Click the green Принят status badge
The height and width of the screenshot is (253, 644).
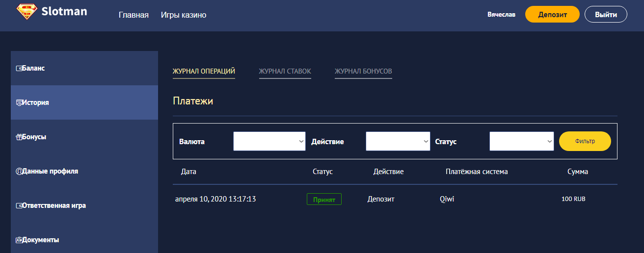(x=324, y=199)
